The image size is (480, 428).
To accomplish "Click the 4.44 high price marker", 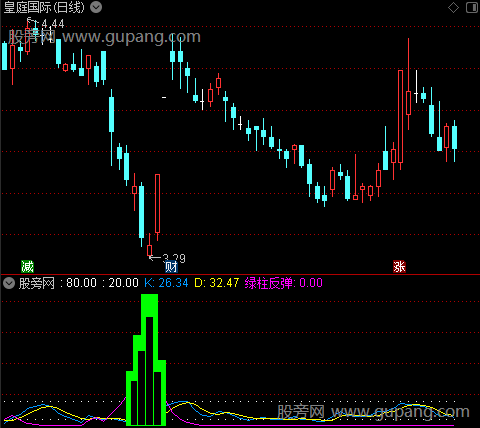I will [x=53, y=24].
